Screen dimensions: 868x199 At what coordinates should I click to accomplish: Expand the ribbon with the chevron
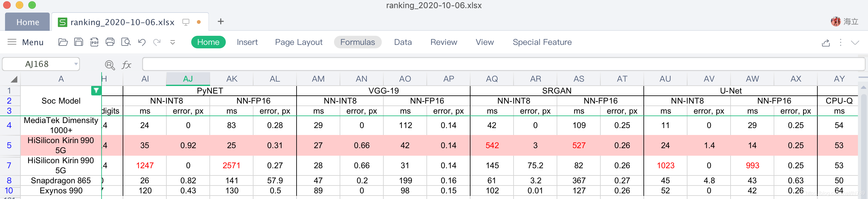(x=855, y=42)
